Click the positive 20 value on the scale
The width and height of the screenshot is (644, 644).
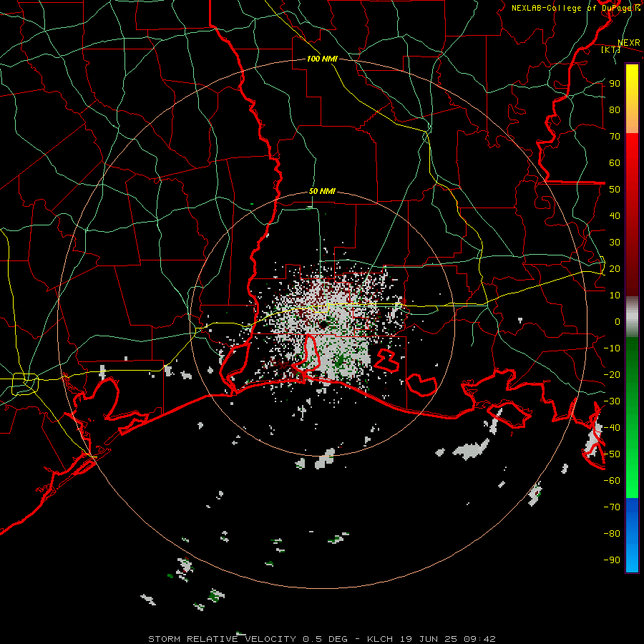615,268
